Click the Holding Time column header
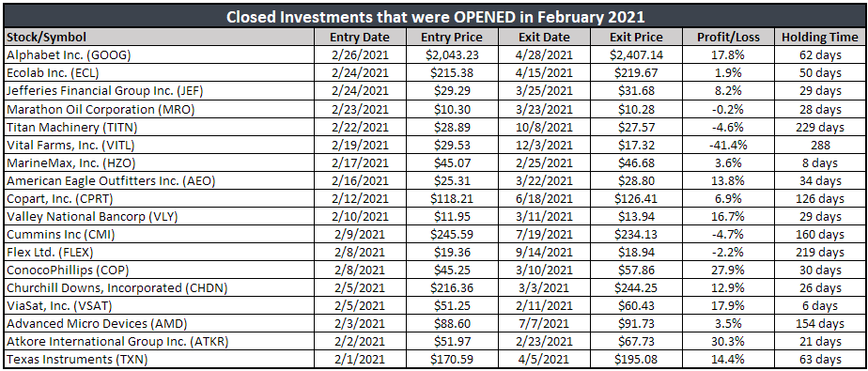 click(820, 38)
